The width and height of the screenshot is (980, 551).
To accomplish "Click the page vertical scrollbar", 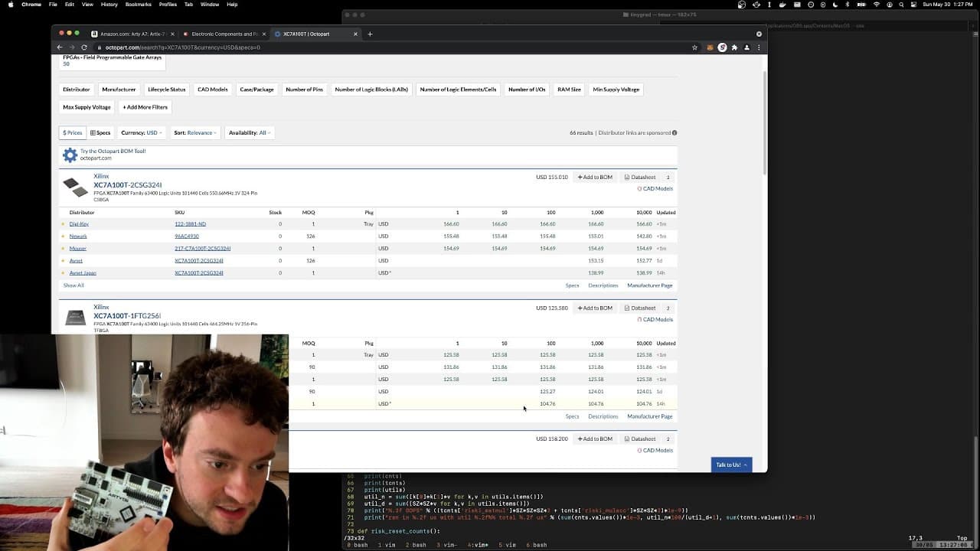I will [x=764, y=122].
